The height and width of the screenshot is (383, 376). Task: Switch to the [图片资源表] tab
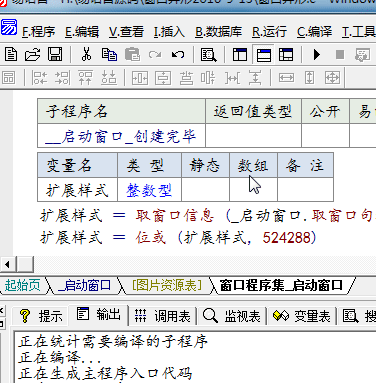(x=167, y=285)
